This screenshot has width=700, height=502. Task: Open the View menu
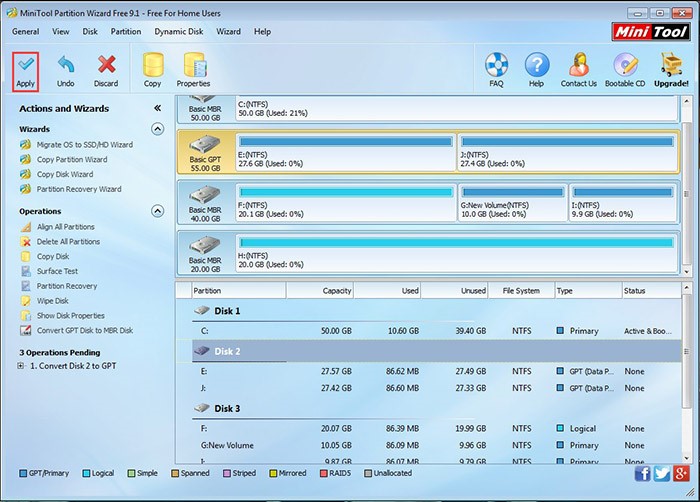pyautogui.click(x=60, y=32)
